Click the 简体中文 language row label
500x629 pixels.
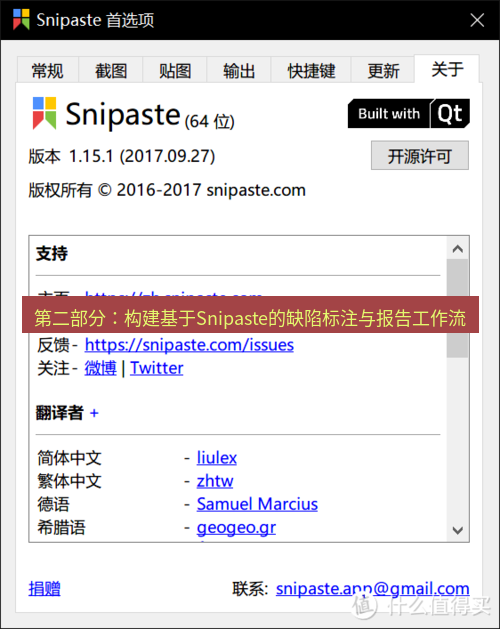pyautogui.click(x=69, y=458)
